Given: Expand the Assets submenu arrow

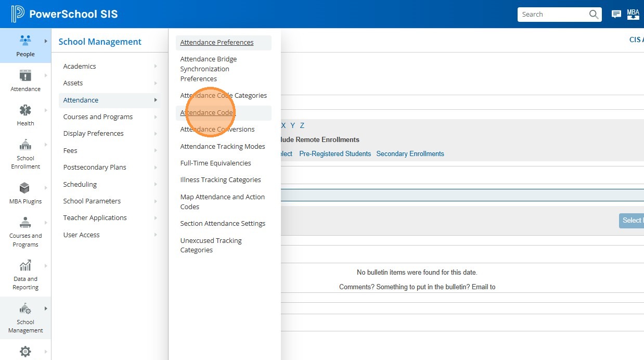Looking at the screenshot, I should [x=156, y=83].
